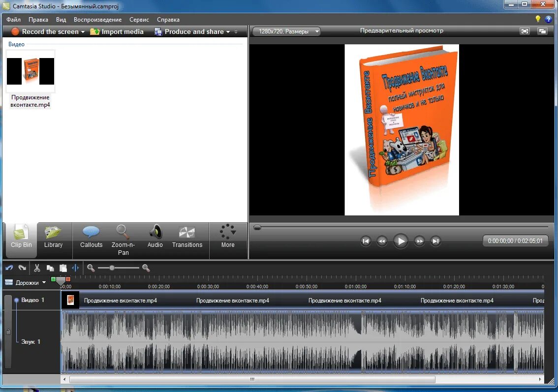Viewport: 558px width, 392px height.
Task: Click the audio waveform in Звук 1
Action: pos(303,341)
